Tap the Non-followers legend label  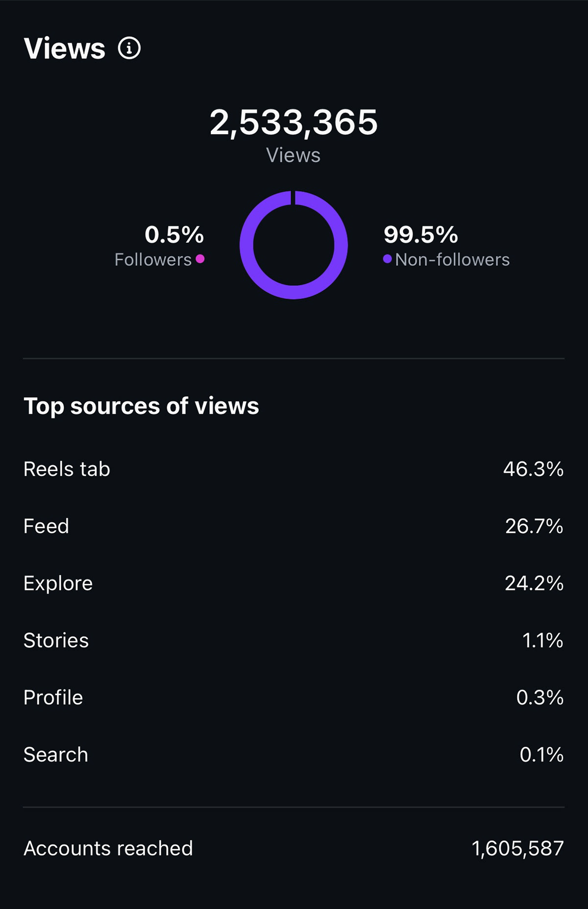pyautogui.click(x=452, y=260)
